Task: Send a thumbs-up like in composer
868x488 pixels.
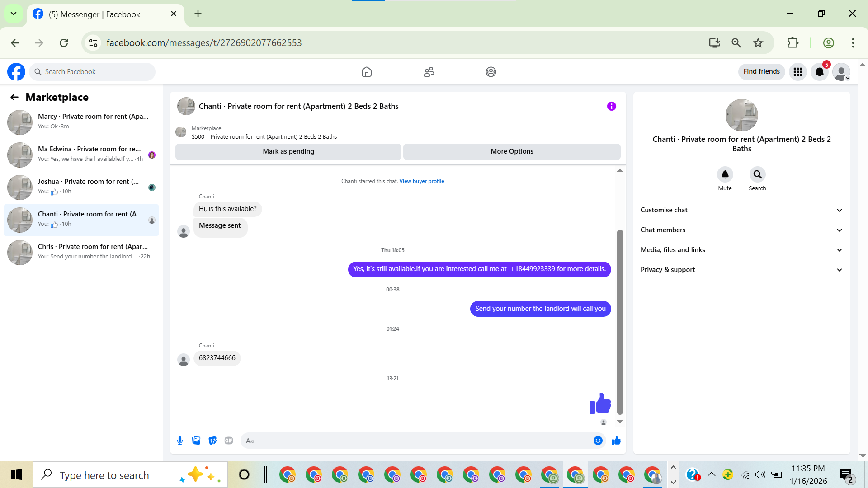Action: pyautogui.click(x=616, y=441)
